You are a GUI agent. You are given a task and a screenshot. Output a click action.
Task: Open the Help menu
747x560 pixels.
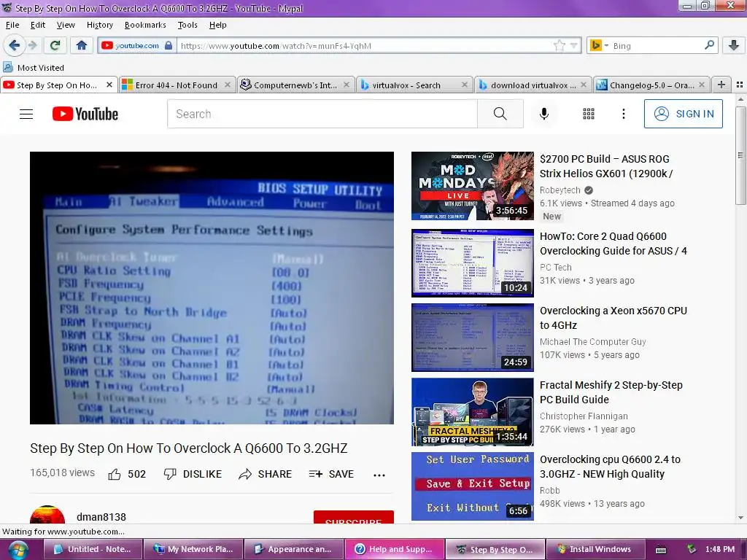217,25
